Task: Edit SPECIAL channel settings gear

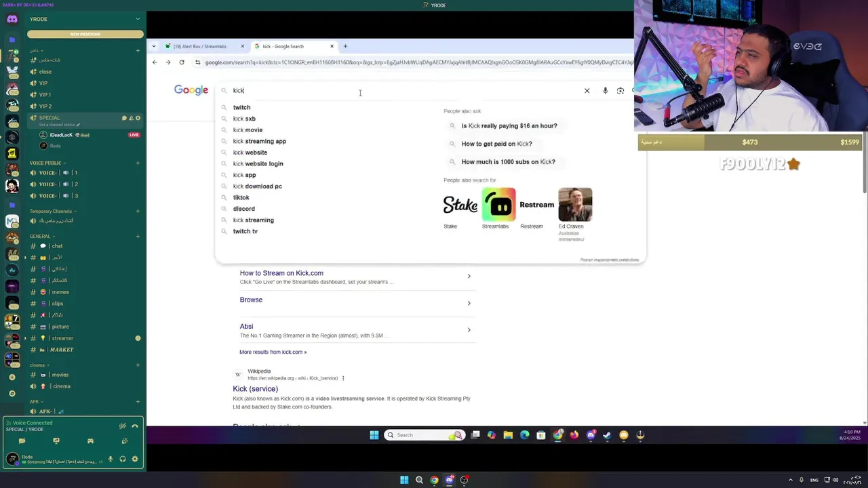Action: [138, 118]
